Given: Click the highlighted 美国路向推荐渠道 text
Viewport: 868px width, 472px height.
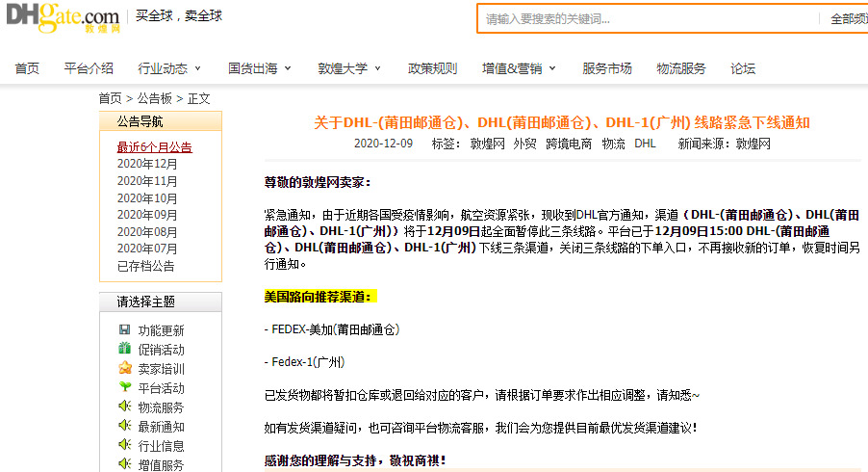Looking at the screenshot, I should click(319, 297).
